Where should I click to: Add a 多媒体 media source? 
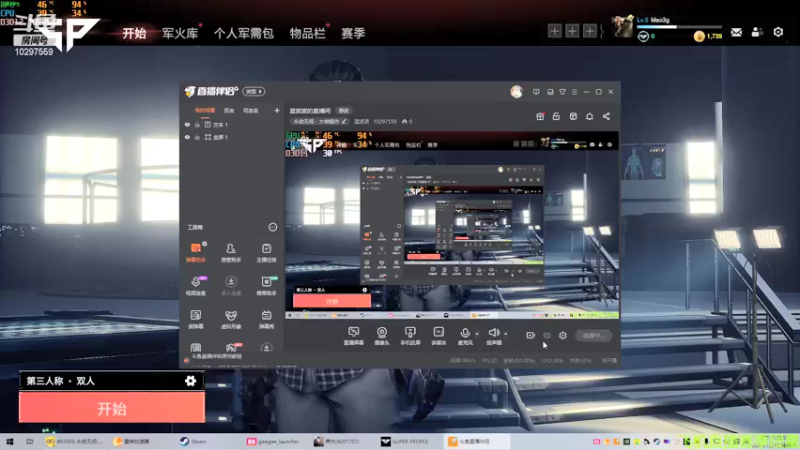[x=439, y=336]
